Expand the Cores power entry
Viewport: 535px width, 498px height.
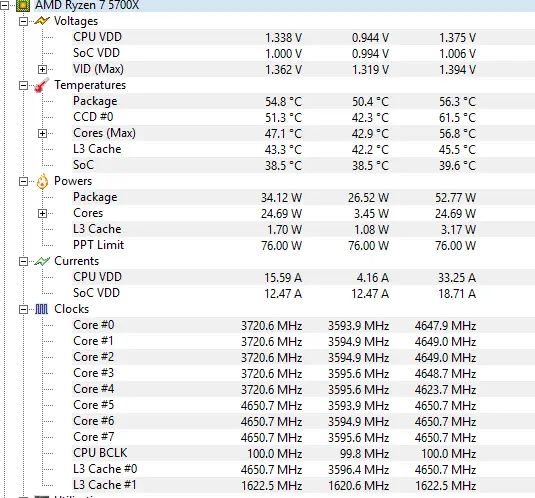42,214
